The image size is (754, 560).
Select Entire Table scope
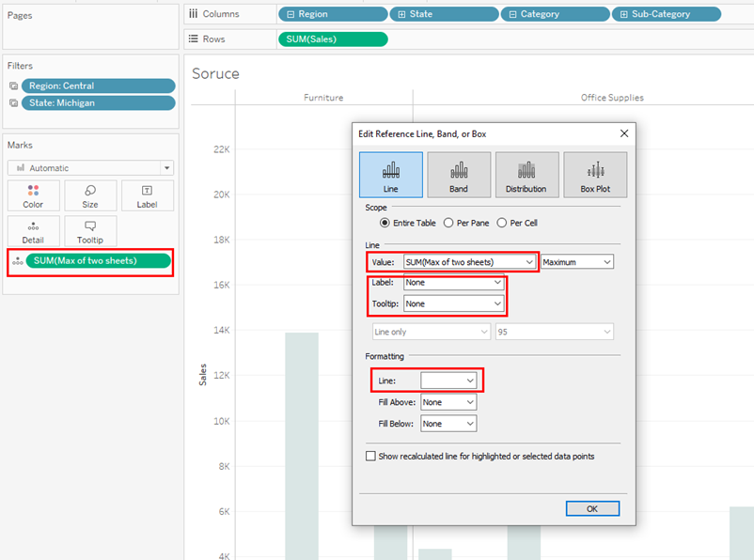pos(408,223)
